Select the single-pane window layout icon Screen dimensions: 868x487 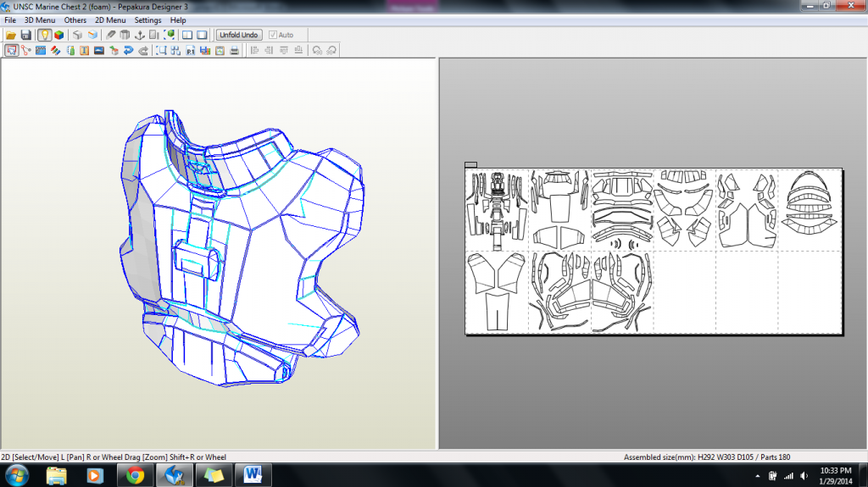point(202,35)
